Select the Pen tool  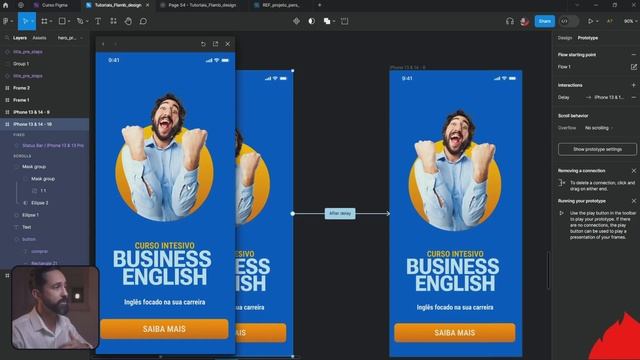[80, 21]
